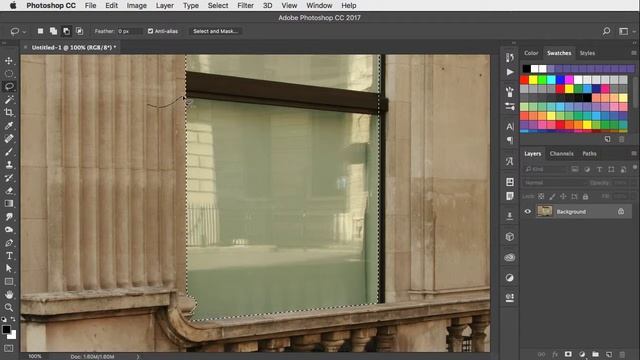640x360 pixels.
Task: Switch to the Color tab
Action: click(531, 53)
